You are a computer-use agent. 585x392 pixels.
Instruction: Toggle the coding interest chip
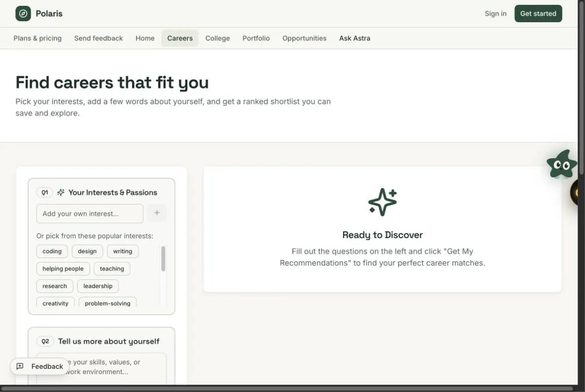click(52, 251)
